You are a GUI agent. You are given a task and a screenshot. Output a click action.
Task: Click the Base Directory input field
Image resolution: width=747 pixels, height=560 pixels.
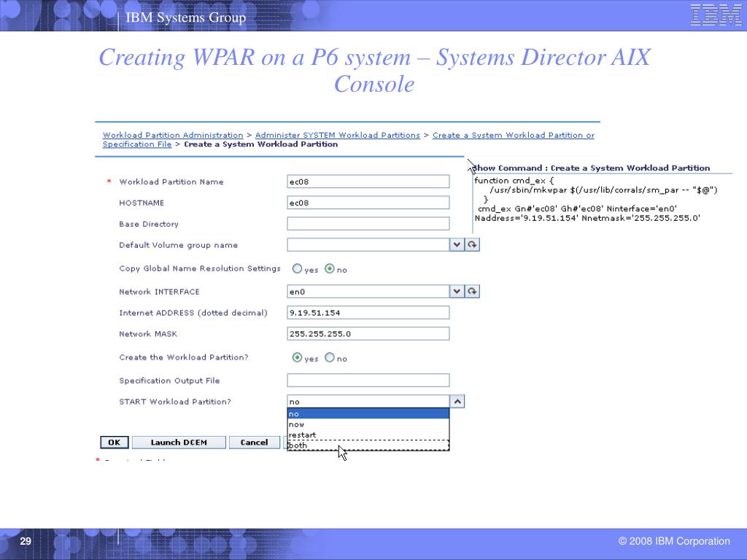click(368, 224)
